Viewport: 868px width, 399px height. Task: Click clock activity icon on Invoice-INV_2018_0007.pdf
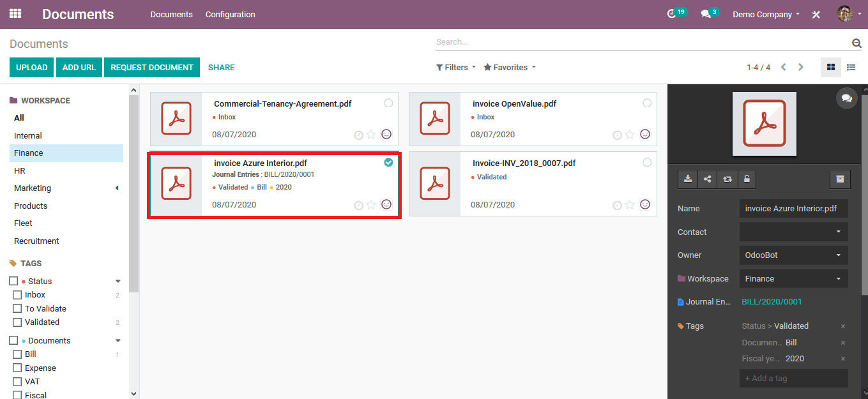pyautogui.click(x=617, y=205)
